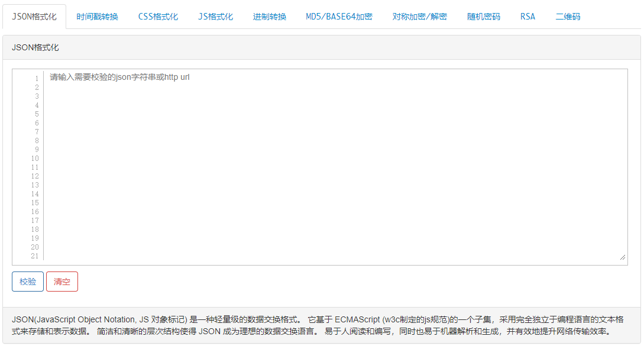This screenshot has height=346, width=644.
Task: Click the 校验 button to validate JSON
Action: pos(27,281)
